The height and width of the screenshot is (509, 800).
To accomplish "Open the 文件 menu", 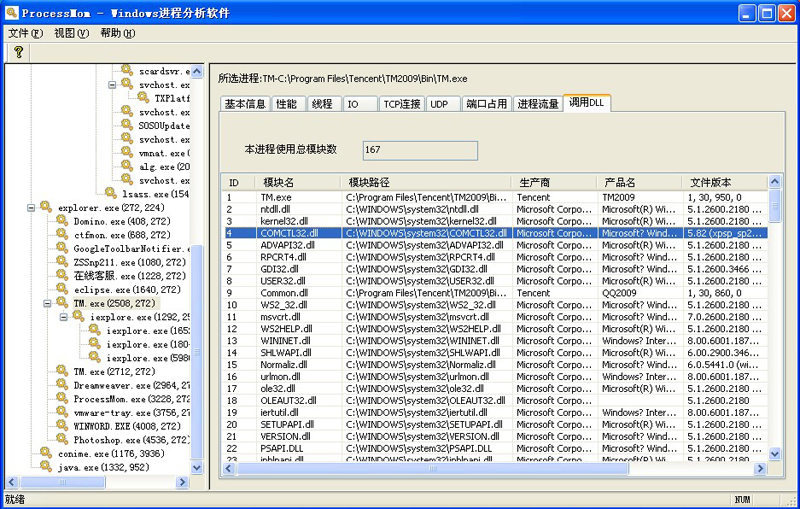I will [x=25, y=33].
